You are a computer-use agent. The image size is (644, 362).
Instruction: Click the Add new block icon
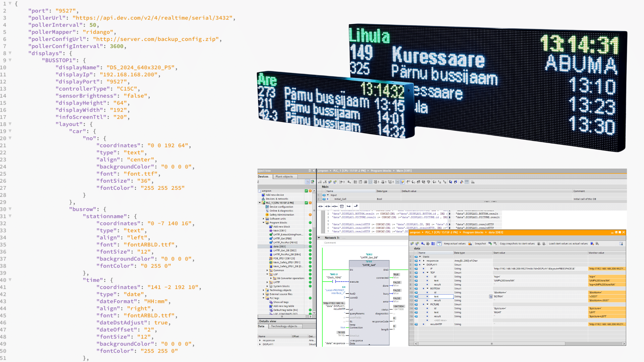point(271,227)
